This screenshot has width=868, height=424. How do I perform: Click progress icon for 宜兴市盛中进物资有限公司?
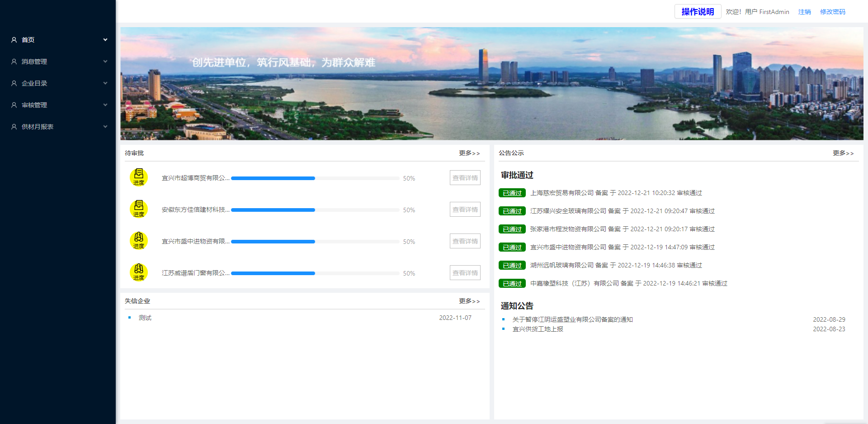pyautogui.click(x=139, y=241)
